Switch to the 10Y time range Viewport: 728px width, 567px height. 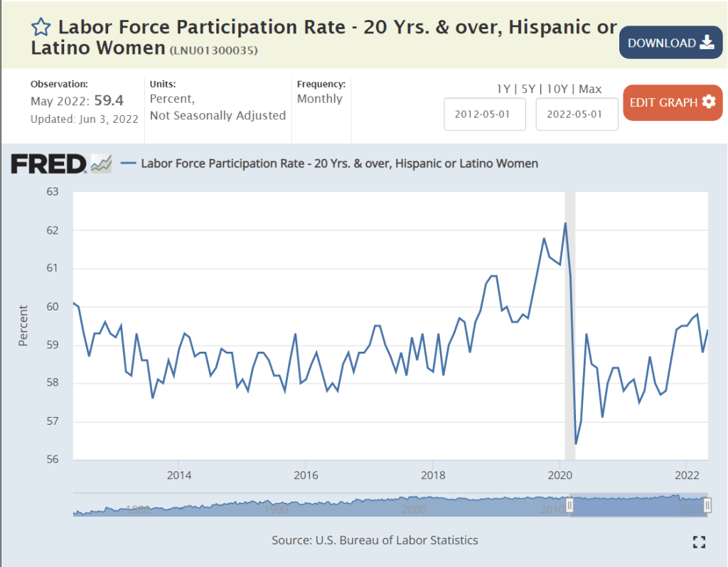(559, 89)
